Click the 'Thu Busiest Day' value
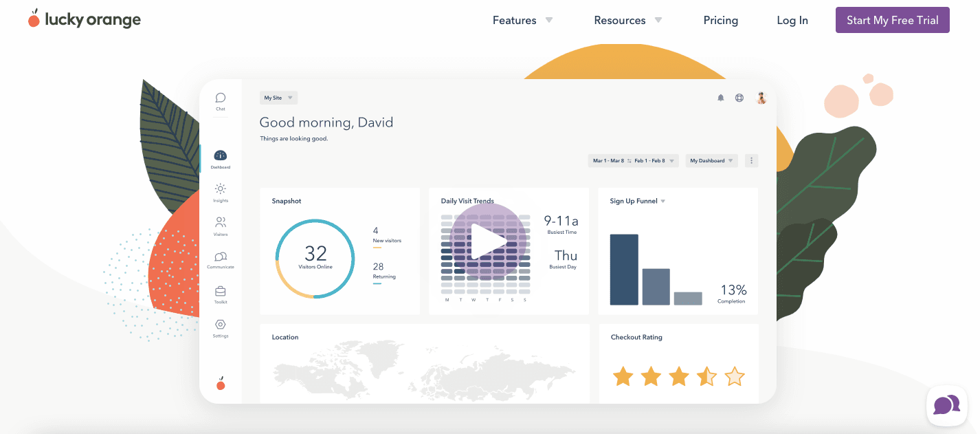 564,259
